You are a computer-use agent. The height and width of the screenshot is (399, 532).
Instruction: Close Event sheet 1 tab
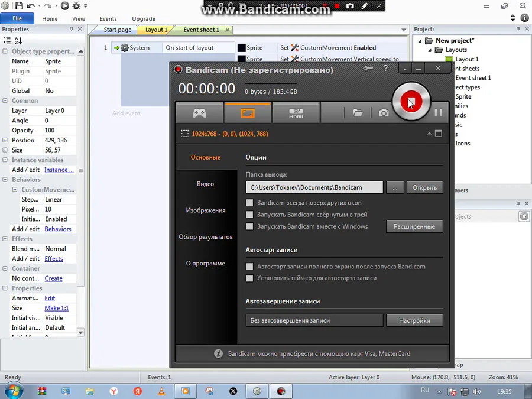pyautogui.click(x=228, y=30)
